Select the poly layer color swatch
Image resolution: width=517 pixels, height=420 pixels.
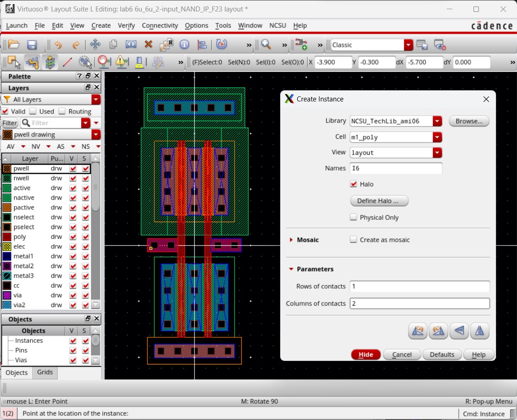tap(7, 237)
